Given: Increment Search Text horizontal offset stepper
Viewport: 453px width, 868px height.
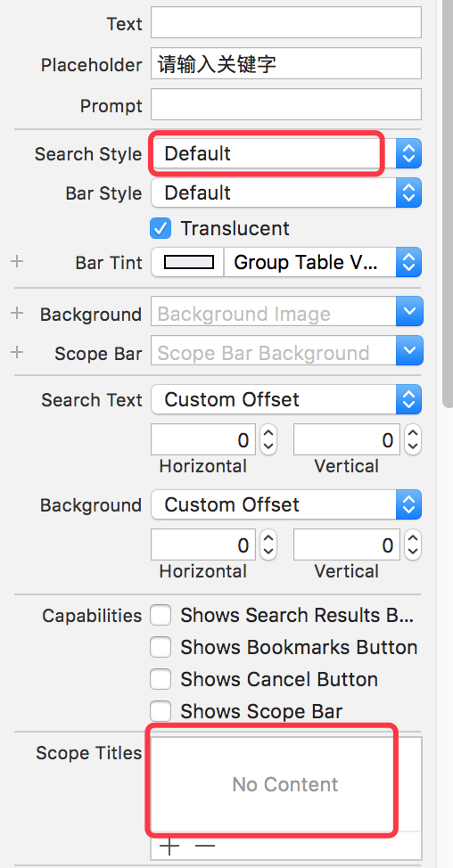Looking at the screenshot, I should [268, 433].
